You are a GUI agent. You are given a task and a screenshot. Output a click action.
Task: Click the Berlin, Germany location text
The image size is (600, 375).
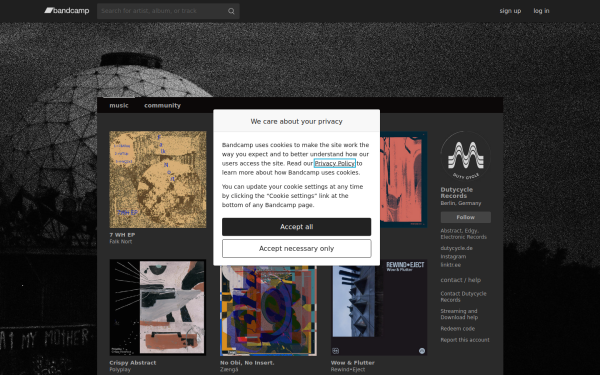coord(461,203)
